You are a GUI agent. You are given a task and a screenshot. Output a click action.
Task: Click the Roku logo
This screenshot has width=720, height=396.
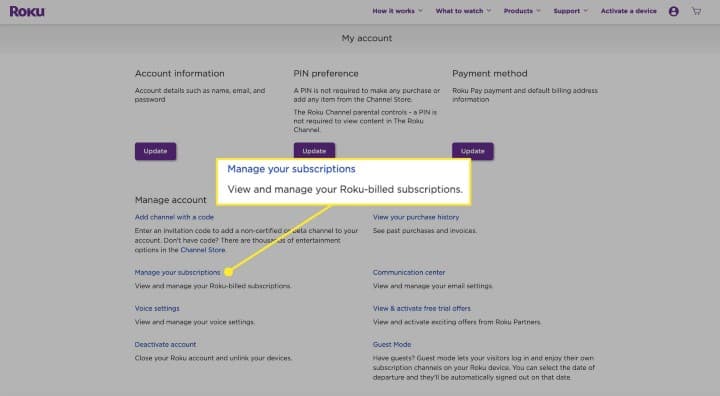27,11
